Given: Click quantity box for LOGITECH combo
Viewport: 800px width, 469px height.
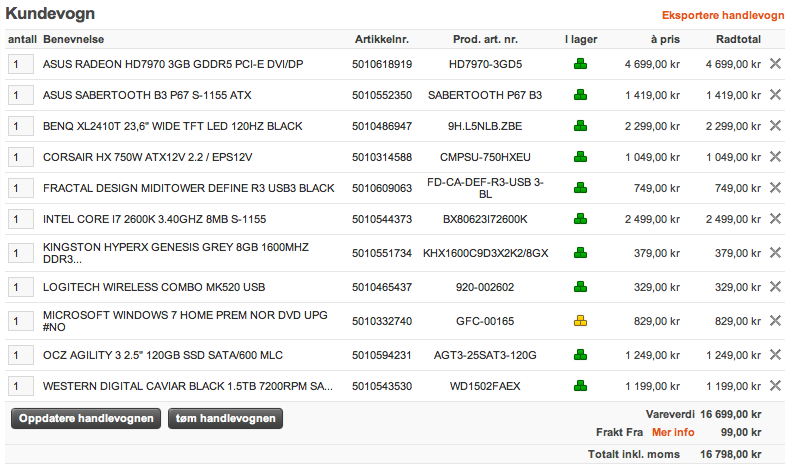Looking at the screenshot, I should (21, 287).
